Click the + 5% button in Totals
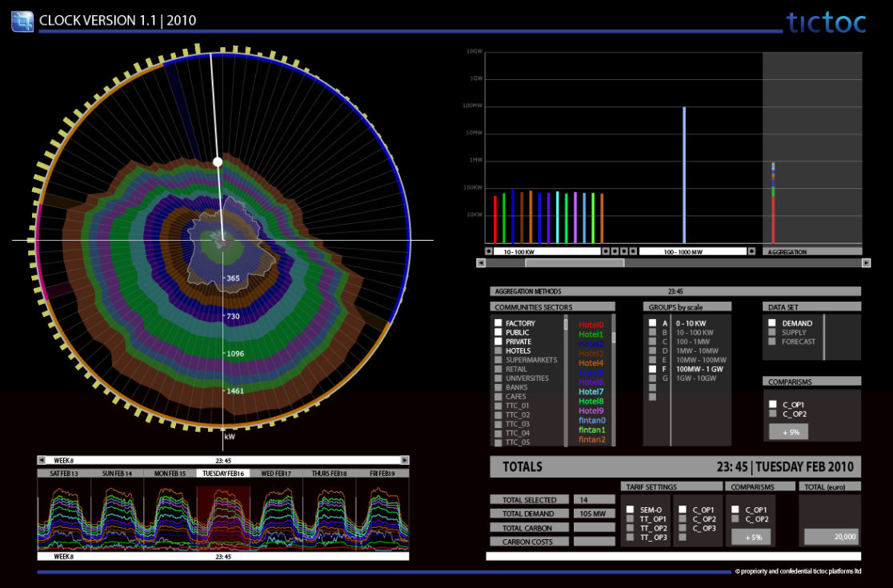893x588 pixels. click(x=752, y=538)
